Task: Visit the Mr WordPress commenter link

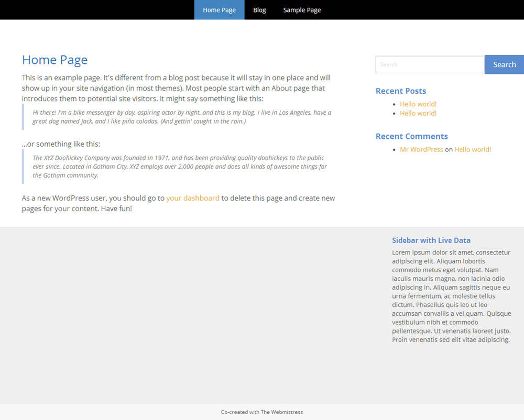Action: 421,149
